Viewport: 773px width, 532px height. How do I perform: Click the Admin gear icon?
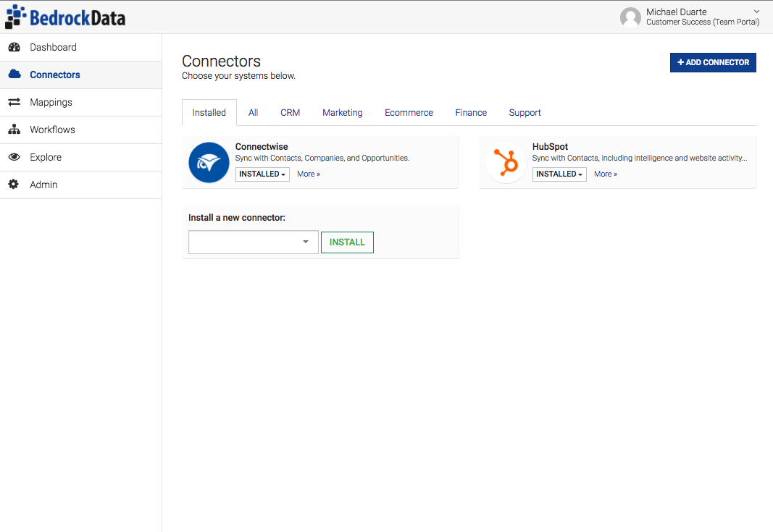(14, 184)
